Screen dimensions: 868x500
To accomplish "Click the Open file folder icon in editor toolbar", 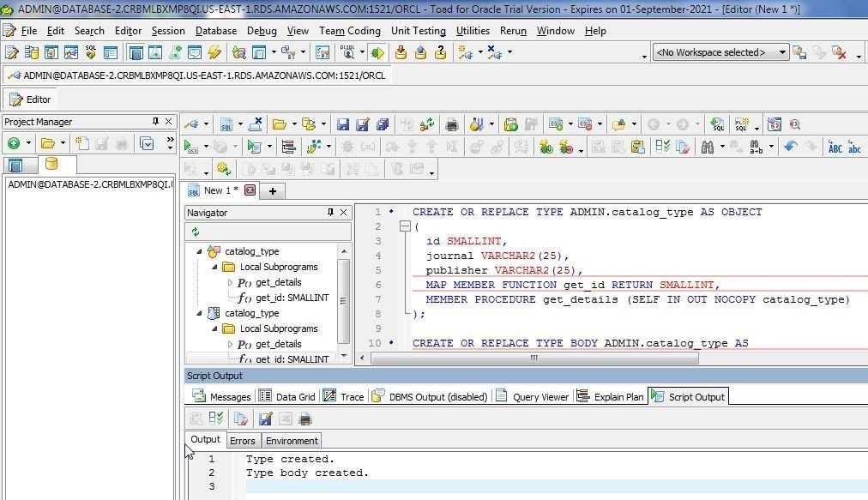I will click(280, 124).
